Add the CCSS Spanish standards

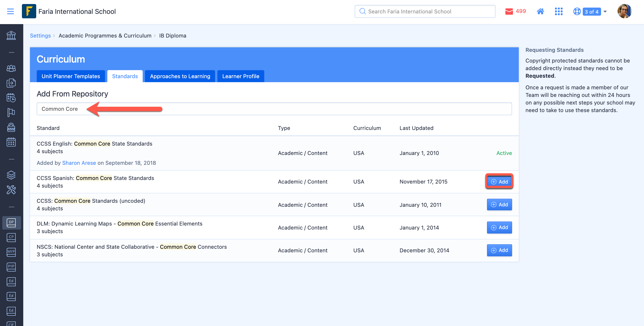(x=499, y=182)
